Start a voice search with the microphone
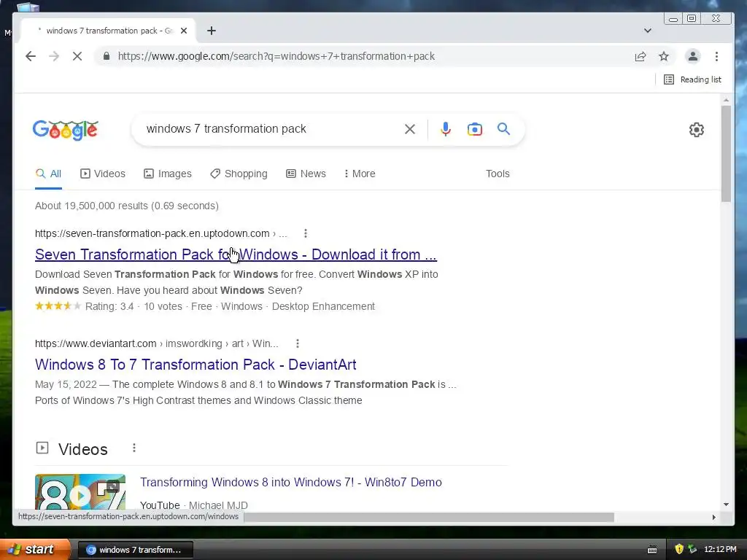This screenshot has height=560, width=747. click(446, 129)
